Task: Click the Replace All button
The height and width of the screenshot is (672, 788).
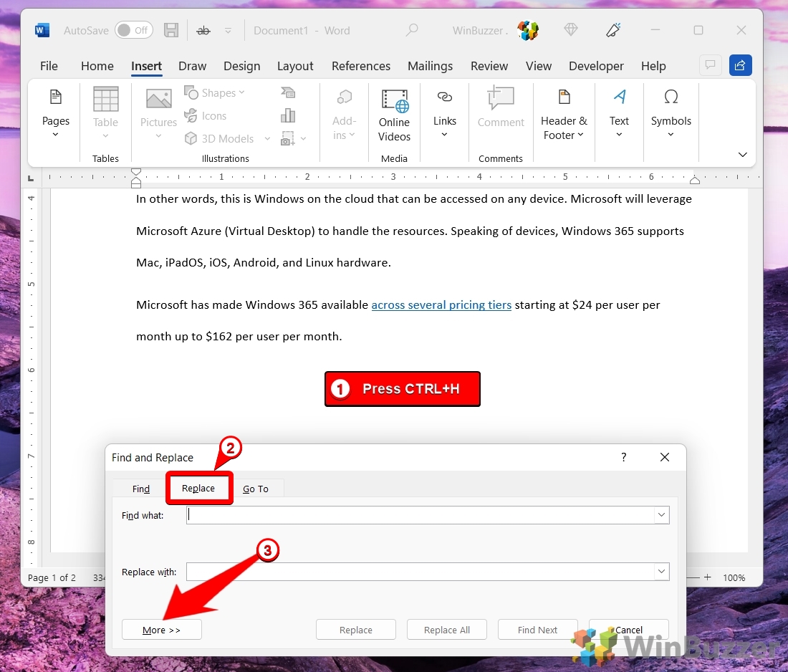Action: coord(447,630)
